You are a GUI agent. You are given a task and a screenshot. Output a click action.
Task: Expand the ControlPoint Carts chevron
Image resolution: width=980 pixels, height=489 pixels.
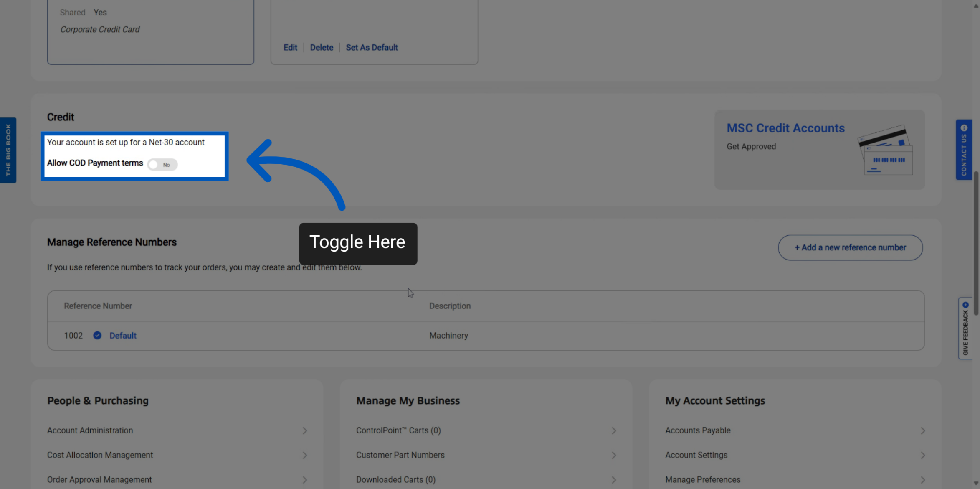pos(614,430)
